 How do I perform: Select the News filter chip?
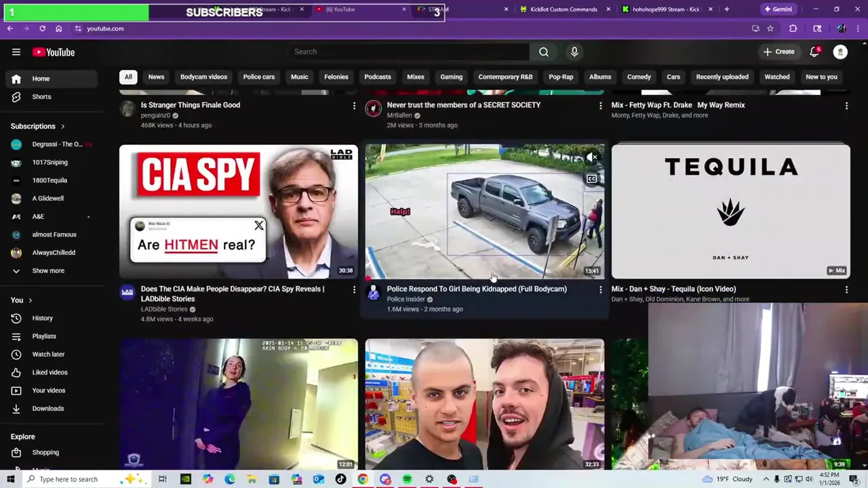(156, 77)
